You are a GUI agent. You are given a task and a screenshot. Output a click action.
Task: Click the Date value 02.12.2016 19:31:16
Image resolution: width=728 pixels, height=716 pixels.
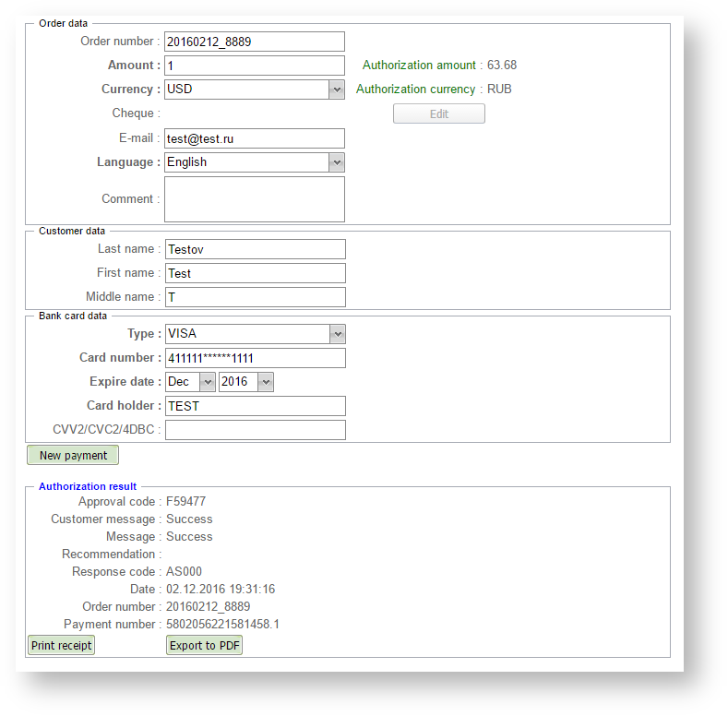[x=221, y=590]
